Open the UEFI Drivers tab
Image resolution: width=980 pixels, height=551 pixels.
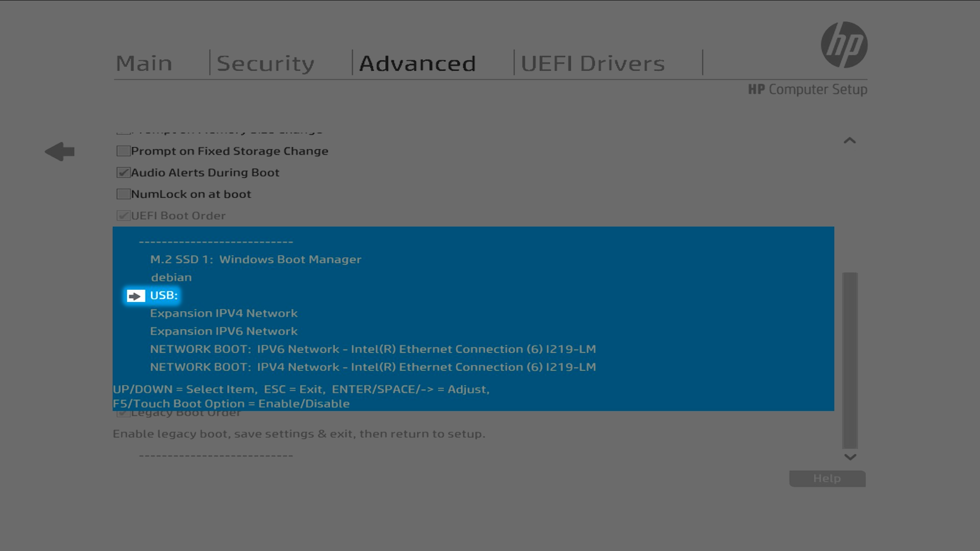[x=593, y=63]
